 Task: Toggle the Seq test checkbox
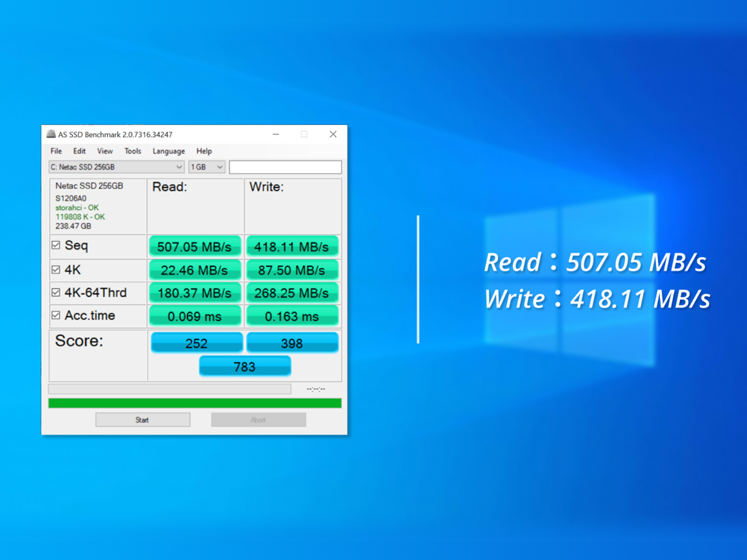(x=56, y=246)
